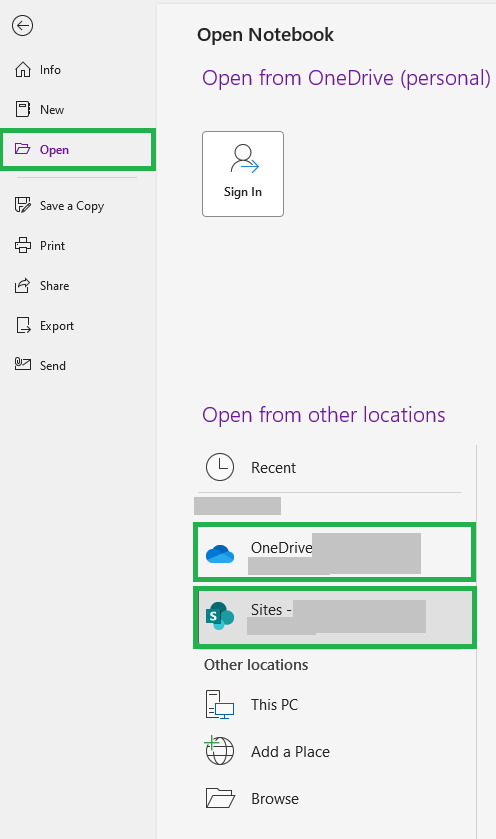Click the Export icon
This screenshot has width=496, height=839.
coord(24,325)
